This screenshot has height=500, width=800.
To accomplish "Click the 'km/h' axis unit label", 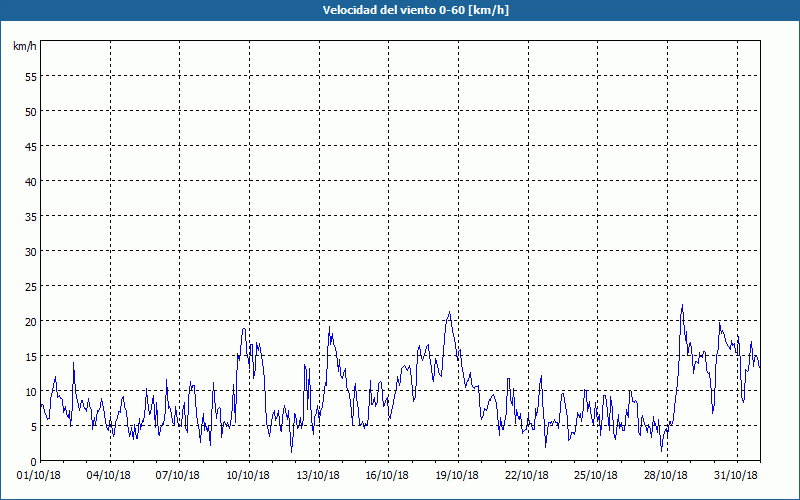I will (25, 46).
